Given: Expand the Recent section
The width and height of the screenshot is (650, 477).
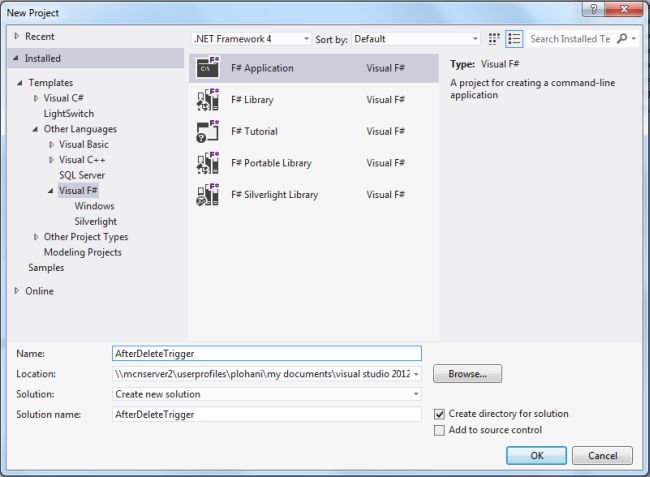Looking at the screenshot, I should coord(17,36).
